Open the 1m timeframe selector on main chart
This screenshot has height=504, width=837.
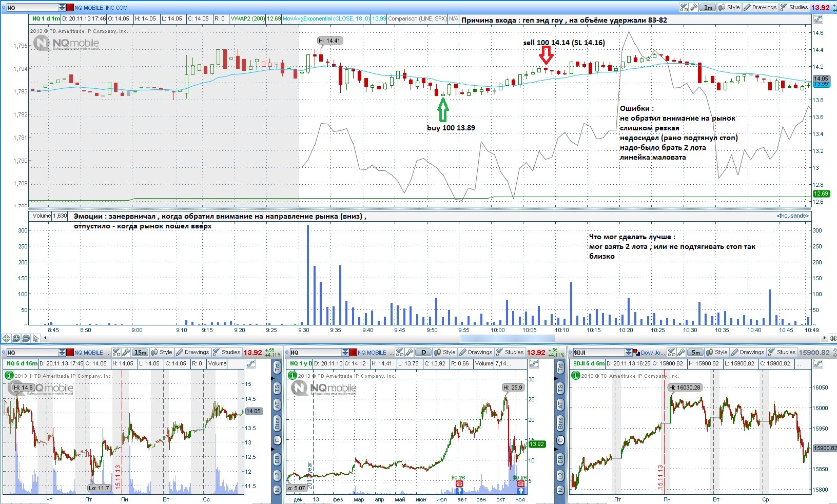708,7
